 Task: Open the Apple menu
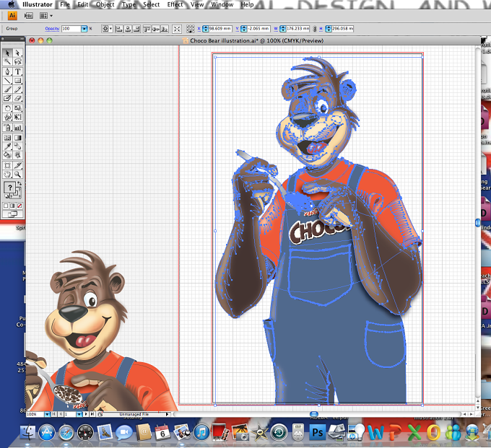coord(12,4)
